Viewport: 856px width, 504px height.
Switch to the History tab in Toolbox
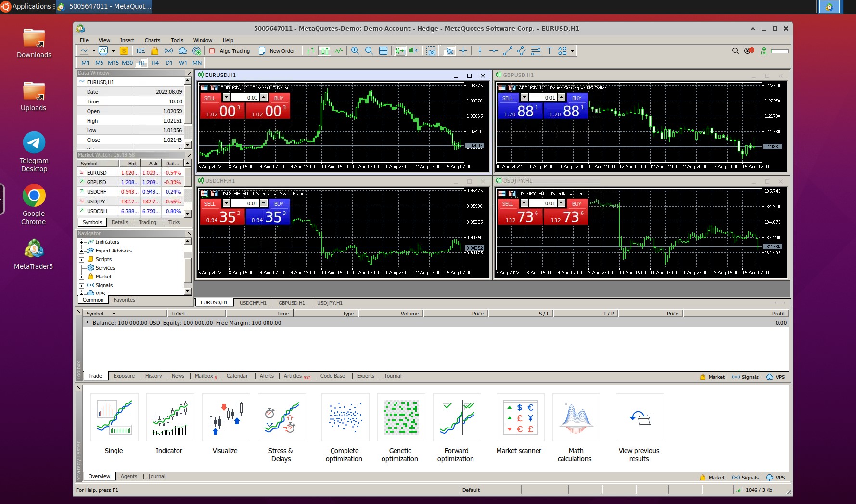click(x=153, y=376)
